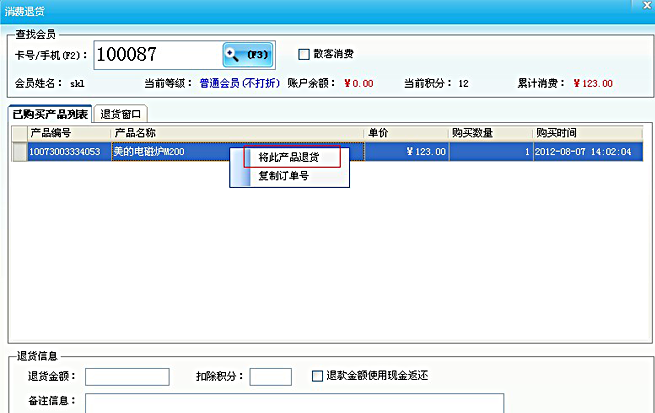The height and width of the screenshot is (413, 655).
Task: Sort by the 产品编号 column header
Action: pyautogui.click(x=68, y=132)
